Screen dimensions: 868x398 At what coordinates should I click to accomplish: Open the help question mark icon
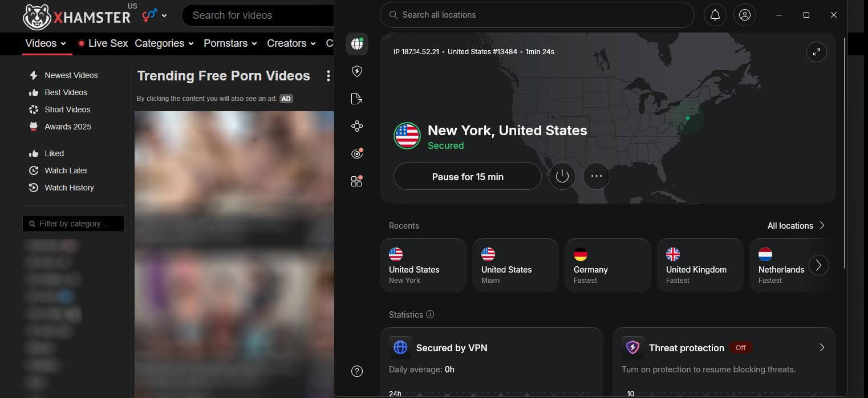click(357, 372)
